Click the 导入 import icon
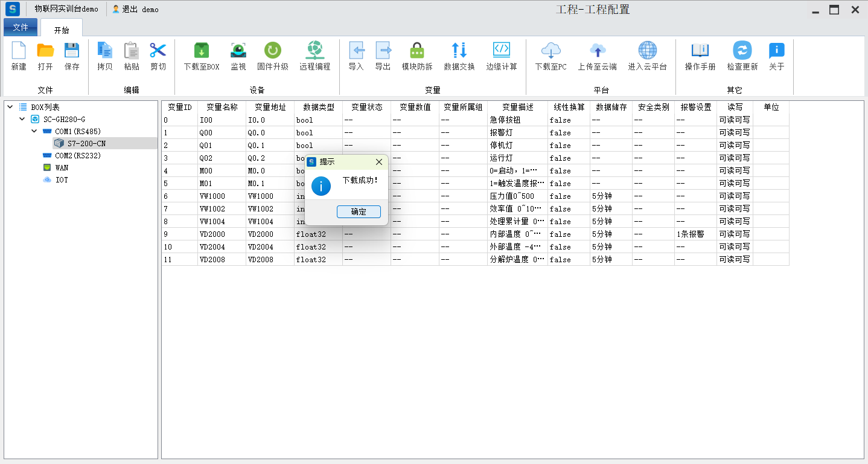 coord(356,51)
